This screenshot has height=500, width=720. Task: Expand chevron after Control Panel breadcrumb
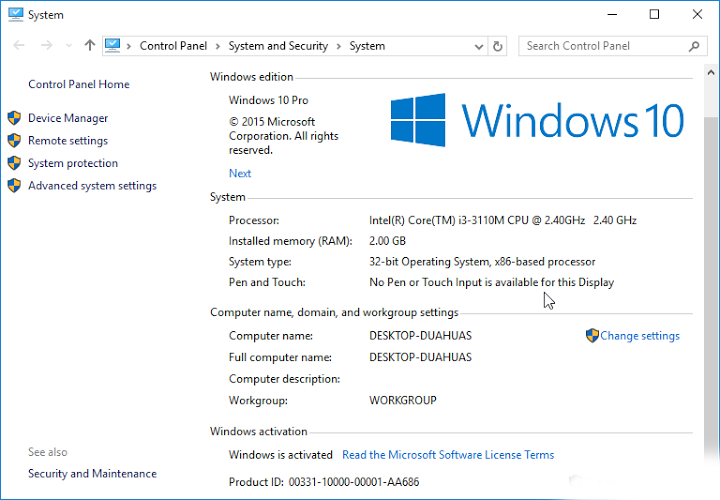[218, 46]
